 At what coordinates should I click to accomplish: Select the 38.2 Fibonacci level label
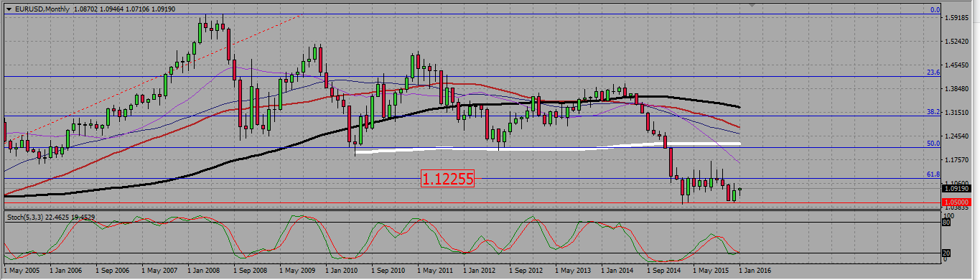(933, 112)
